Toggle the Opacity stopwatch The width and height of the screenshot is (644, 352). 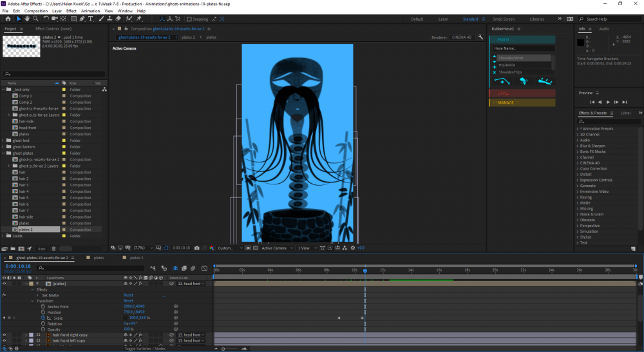[x=43, y=329]
